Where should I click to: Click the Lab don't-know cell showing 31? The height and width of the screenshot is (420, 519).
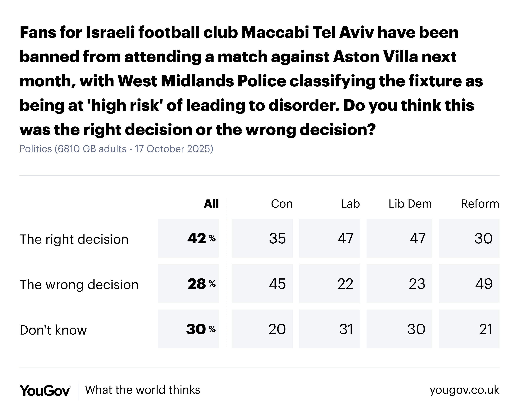coord(330,329)
